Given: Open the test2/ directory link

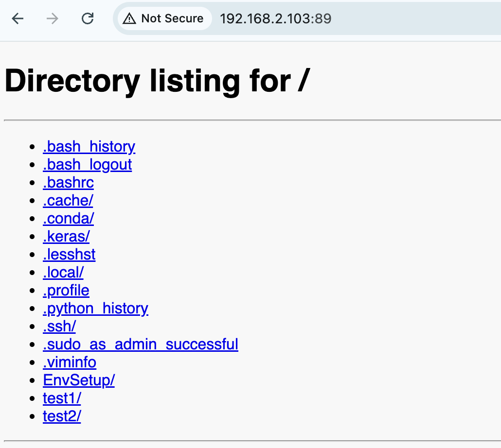Looking at the screenshot, I should click(x=62, y=416).
